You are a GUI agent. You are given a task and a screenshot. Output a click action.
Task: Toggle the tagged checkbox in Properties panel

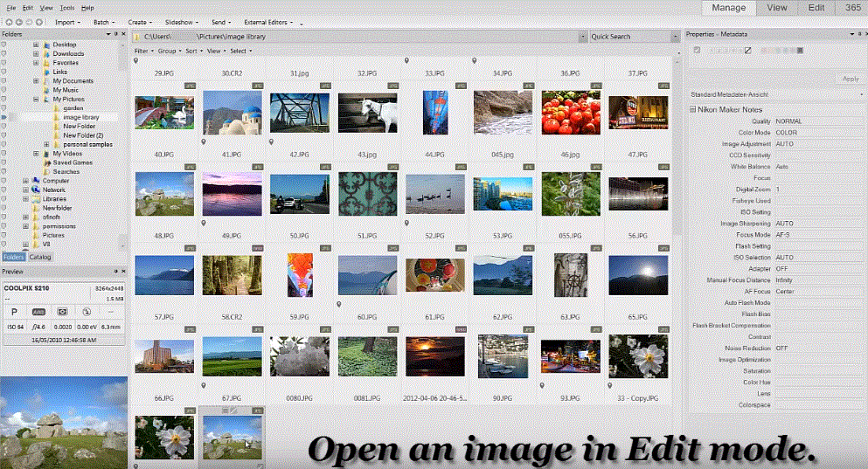(x=697, y=51)
